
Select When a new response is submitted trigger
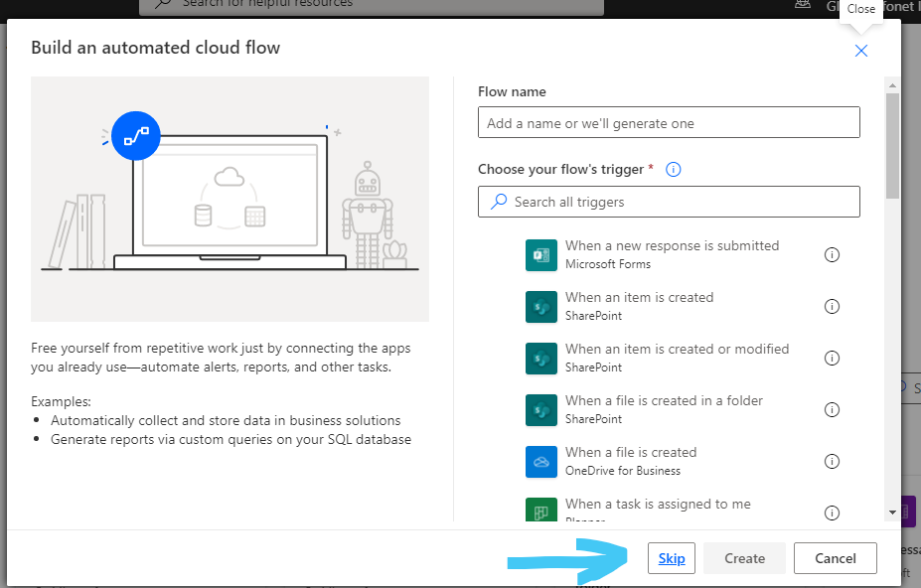point(672,246)
